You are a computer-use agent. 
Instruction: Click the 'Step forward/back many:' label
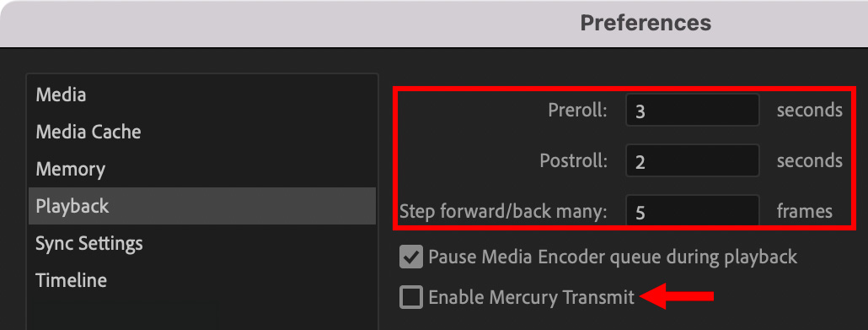tap(503, 211)
